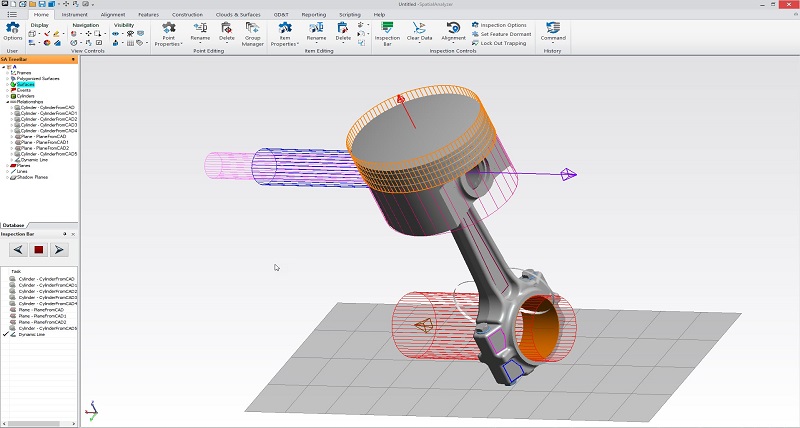800x428 pixels.
Task: Click the grid icon in the Visibility group
Action: tap(130, 43)
